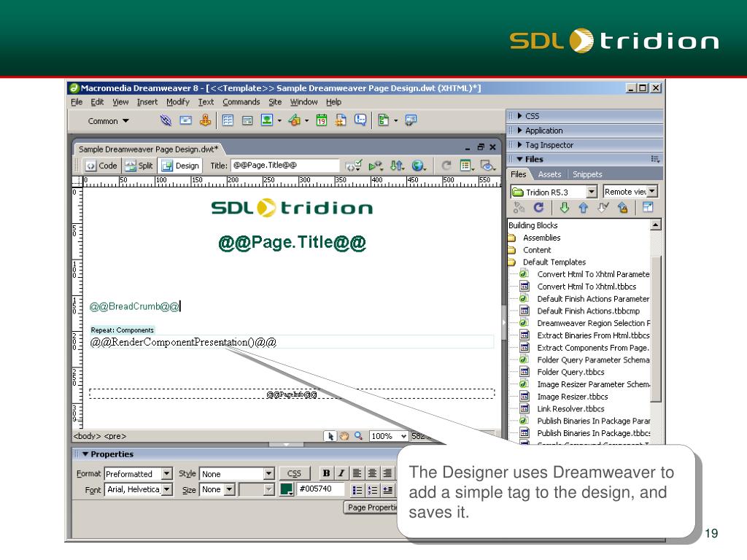Open the Remote view dropdown
The width and height of the screenshot is (747, 560).
pos(653,192)
